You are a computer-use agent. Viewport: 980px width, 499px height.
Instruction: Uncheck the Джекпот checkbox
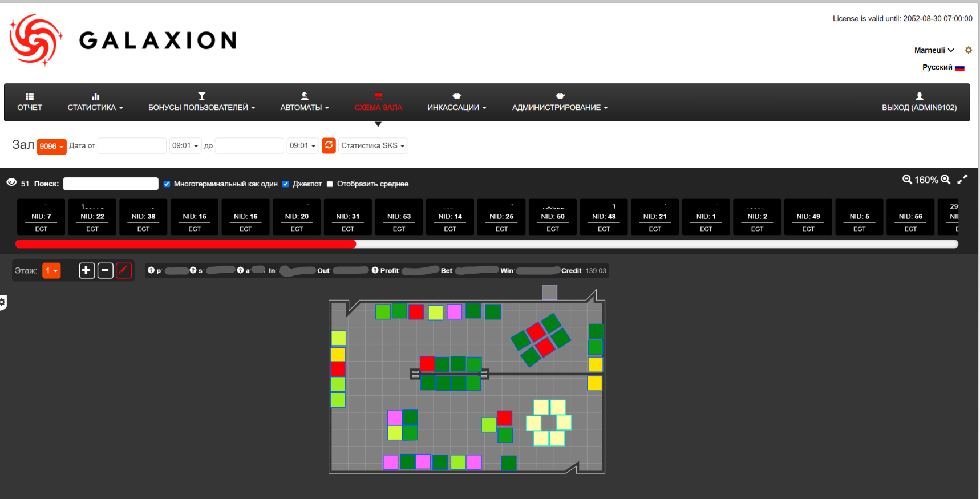click(x=286, y=184)
